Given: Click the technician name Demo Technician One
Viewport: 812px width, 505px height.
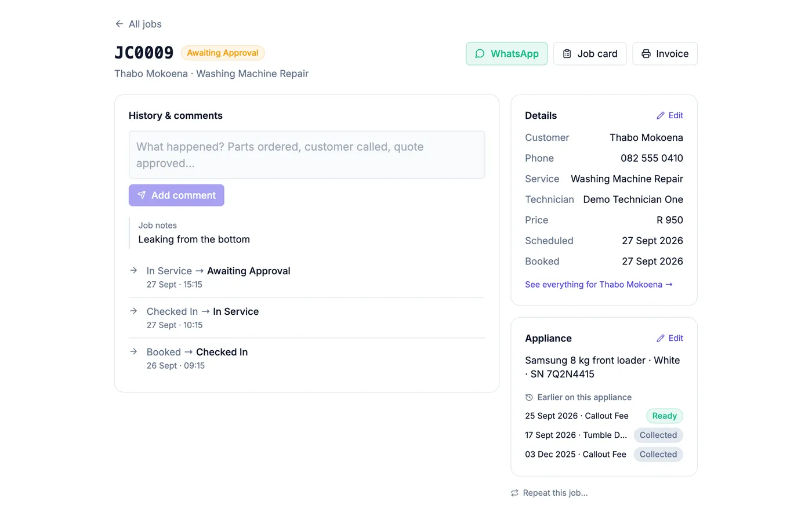Looking at the screenshot, I should point(633,199).
